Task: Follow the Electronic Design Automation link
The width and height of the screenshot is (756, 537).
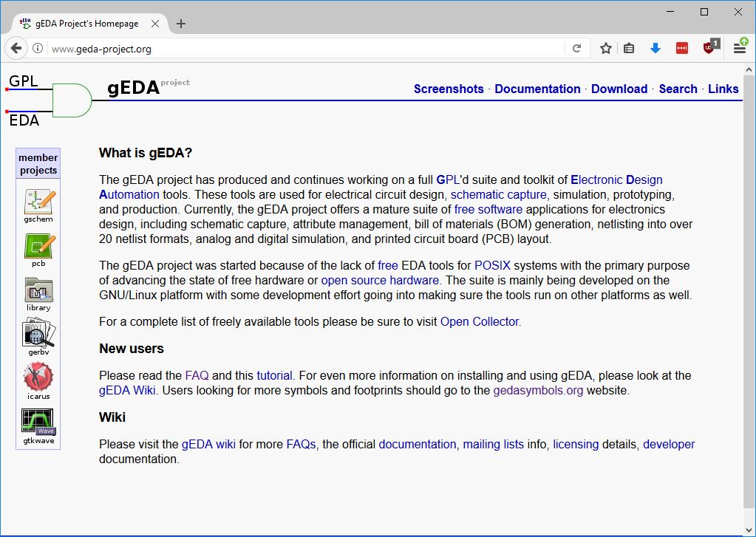Action: tap(616, 179)
